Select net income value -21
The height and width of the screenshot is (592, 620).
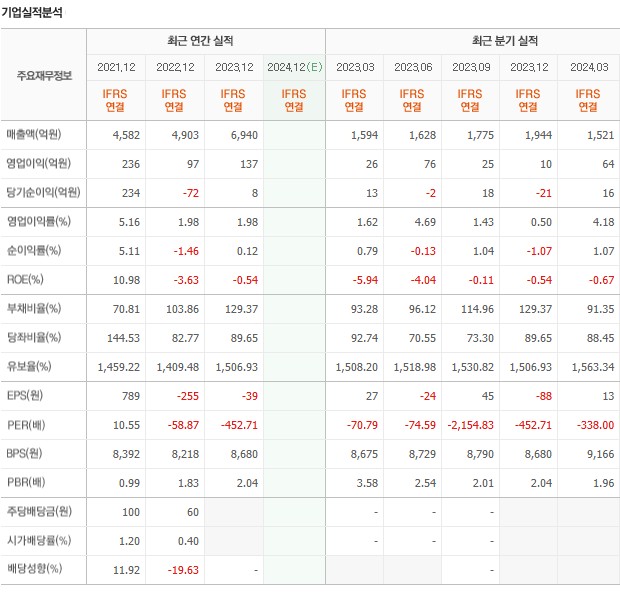coord(543,193)
